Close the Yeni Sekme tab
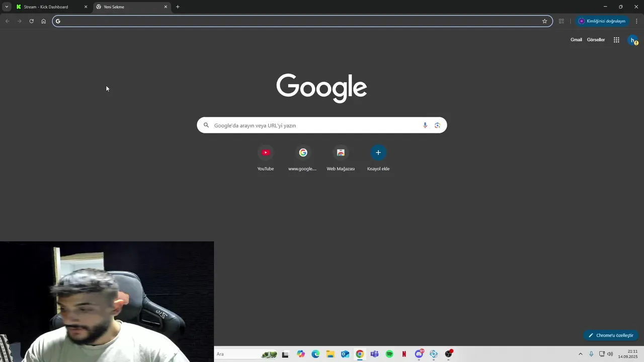This screenshot has width=644, height=362. (x=166, y=7)
